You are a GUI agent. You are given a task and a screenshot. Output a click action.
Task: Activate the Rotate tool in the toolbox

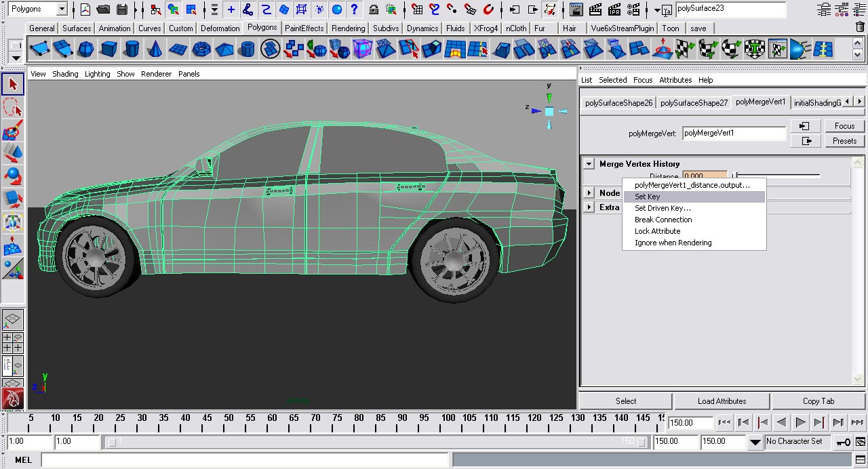(13, 176)
